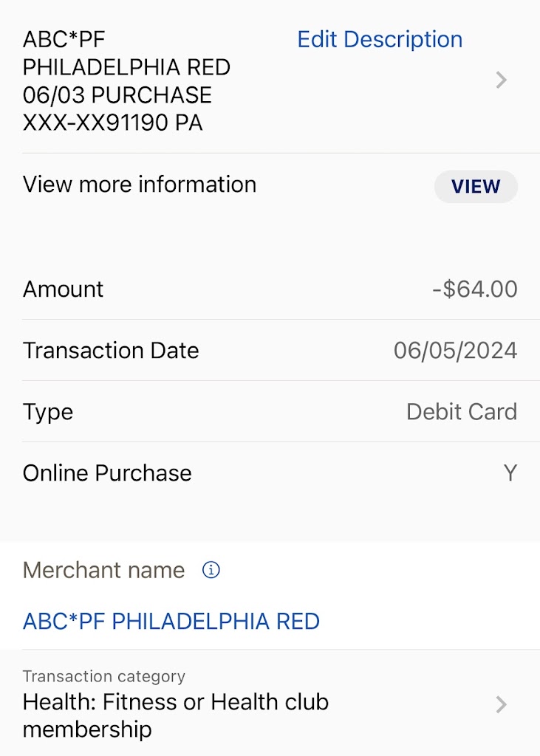This screenshot has height=756, width=540.
Task: Tap the Debit Card type value
Action: (462, 411)
